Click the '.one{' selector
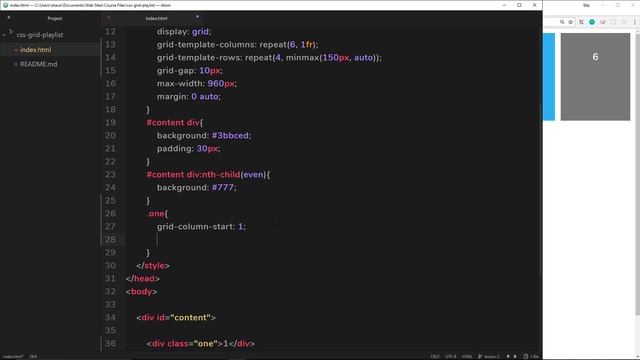This screenshot has width=640, height=360. pos(157,213)
